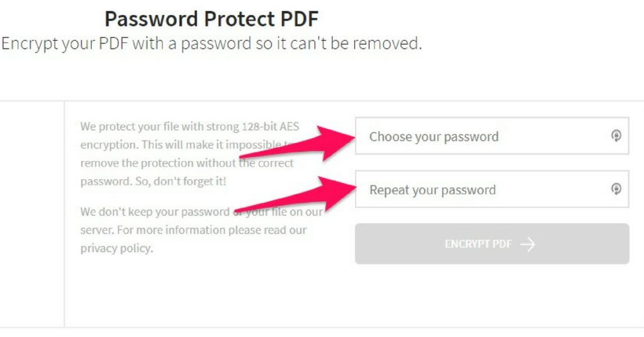Click the lock icon in Choose your password field
The image size is (644, 337).
click(616, 136)
